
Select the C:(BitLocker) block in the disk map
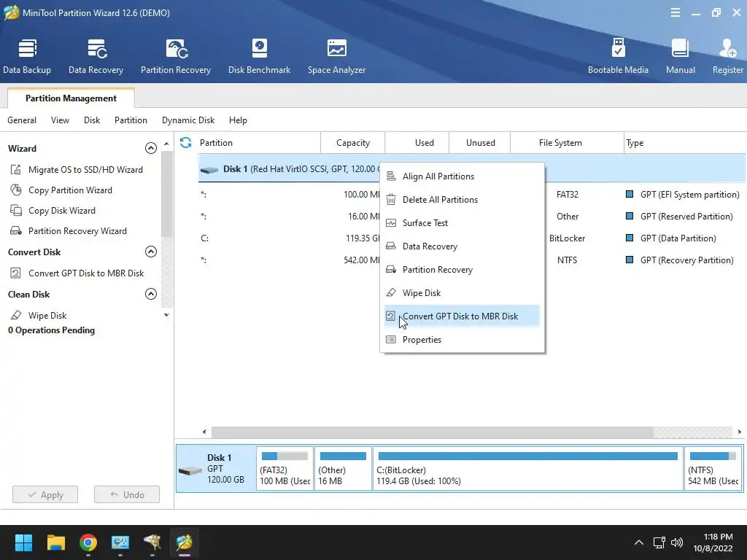pyautogui.click(x=528, y=469)
